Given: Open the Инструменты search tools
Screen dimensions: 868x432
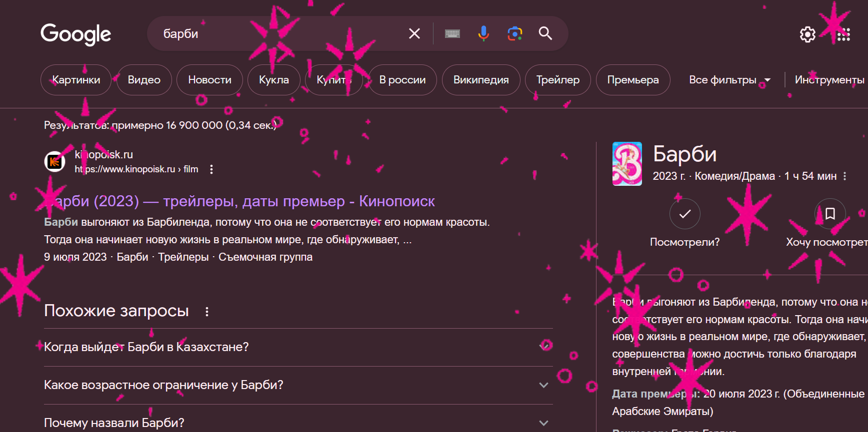Looking at the screenshot, I should point(829,80).
